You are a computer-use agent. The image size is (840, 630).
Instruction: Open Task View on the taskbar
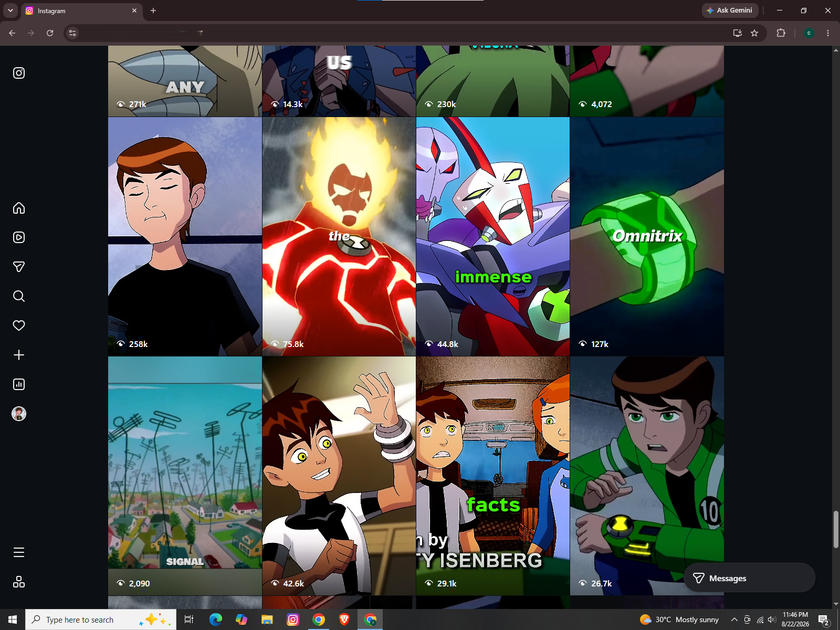[x=189, y=619]
